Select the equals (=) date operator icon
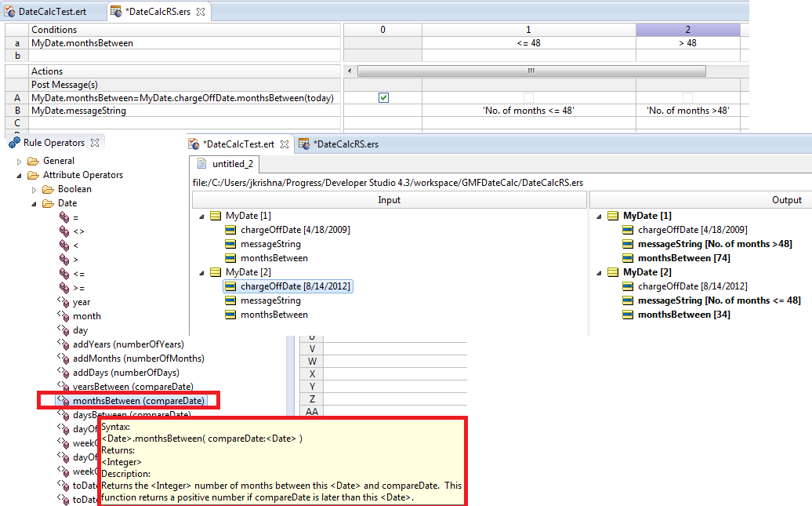This screenshot has height=506, width=812. 64,217
